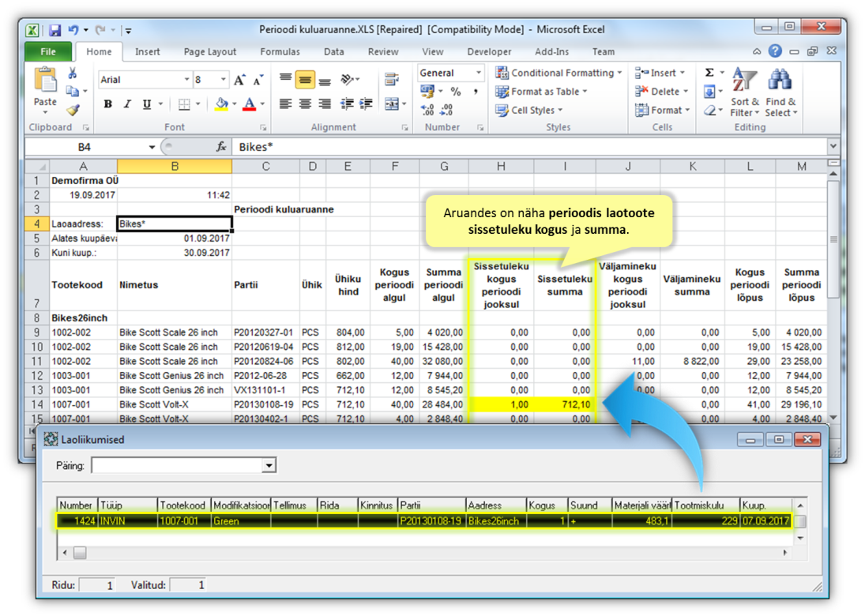Click Find & Select binoculars button
865x616 pixels.
781,92
